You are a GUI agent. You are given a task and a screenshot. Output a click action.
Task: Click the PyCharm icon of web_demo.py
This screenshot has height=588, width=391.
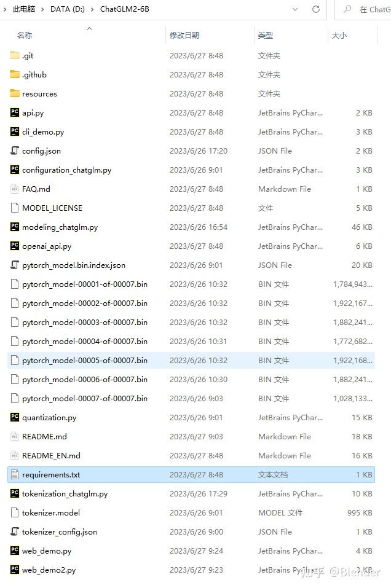point(15,551)
